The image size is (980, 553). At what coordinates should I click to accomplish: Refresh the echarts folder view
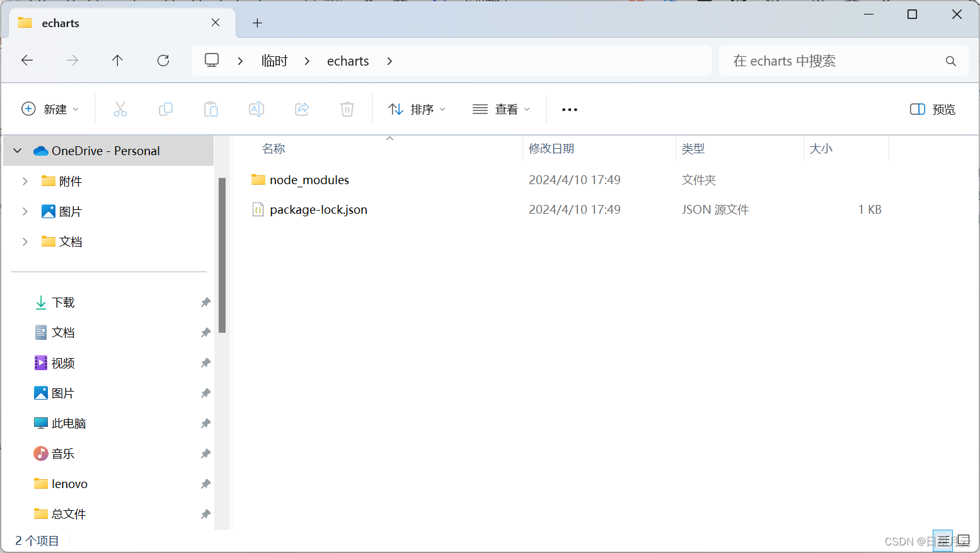coord(163,61)
